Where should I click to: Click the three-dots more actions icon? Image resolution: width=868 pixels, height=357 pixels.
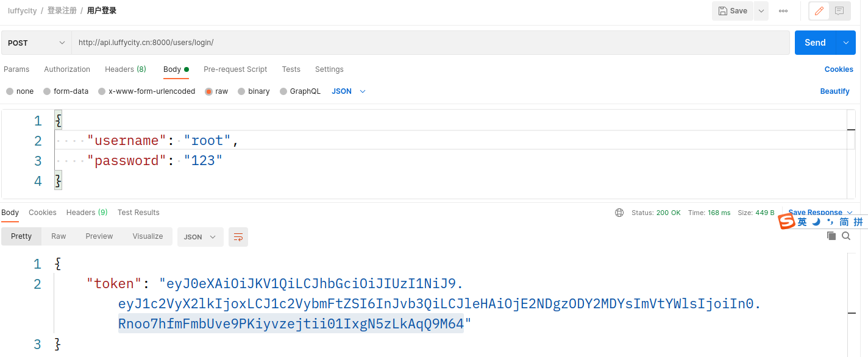point(783,11)
